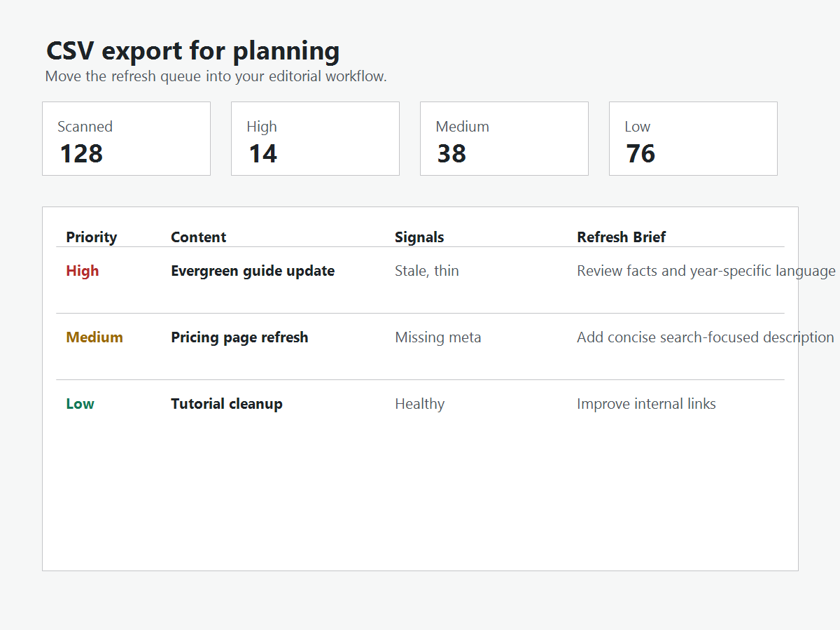The height and width of the screenshot is (630, 840).
Task: Select the Low count summary card
Action: (693, 139)
